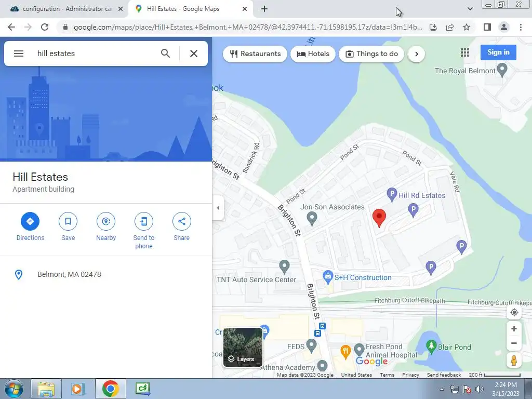Toggle the Chrome side panel

tap(487, 27)
